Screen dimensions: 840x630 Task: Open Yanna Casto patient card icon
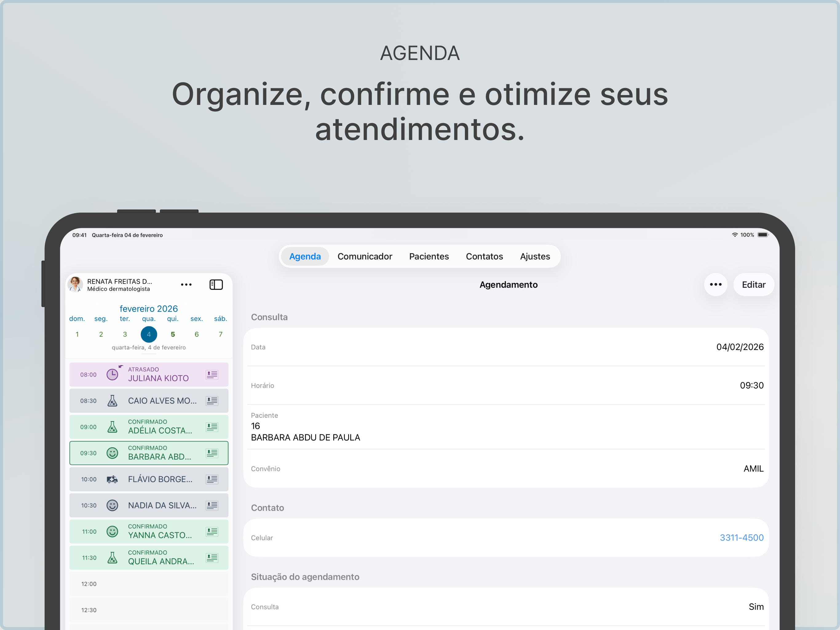click(x=212, y=532)
